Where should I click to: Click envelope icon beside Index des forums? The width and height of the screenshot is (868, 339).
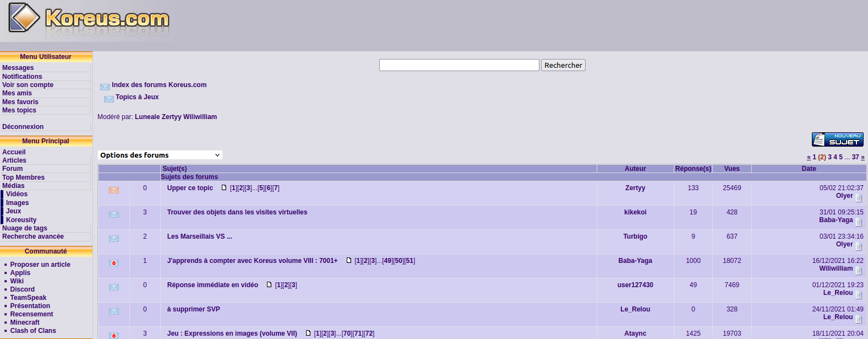coord(105,87)
